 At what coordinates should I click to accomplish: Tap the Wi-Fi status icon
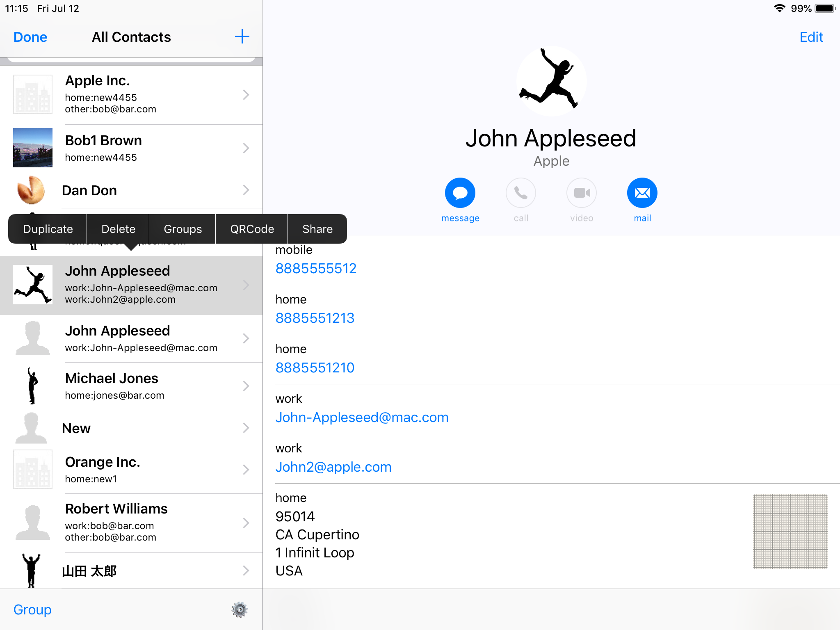coord(779,8)
